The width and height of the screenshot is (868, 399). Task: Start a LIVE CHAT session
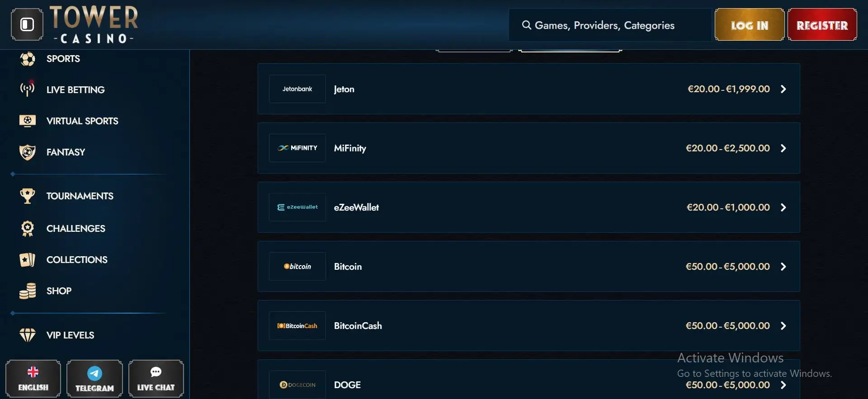point(156,379)
